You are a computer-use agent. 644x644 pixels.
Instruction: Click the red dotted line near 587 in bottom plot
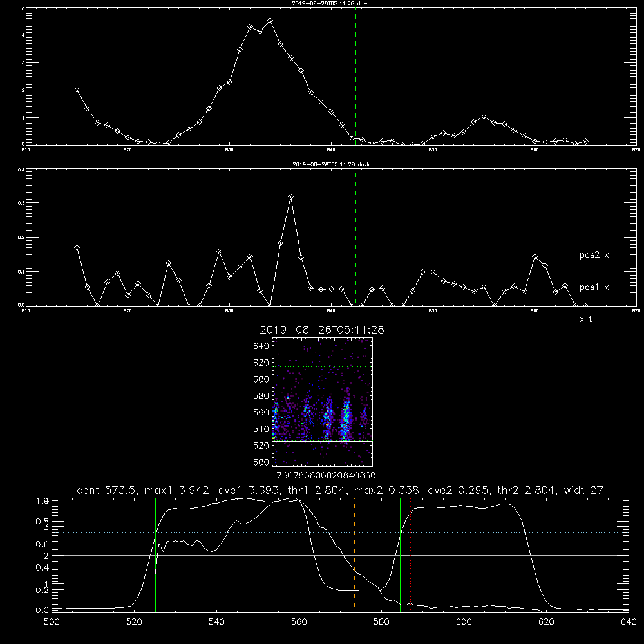click(410, 555)
